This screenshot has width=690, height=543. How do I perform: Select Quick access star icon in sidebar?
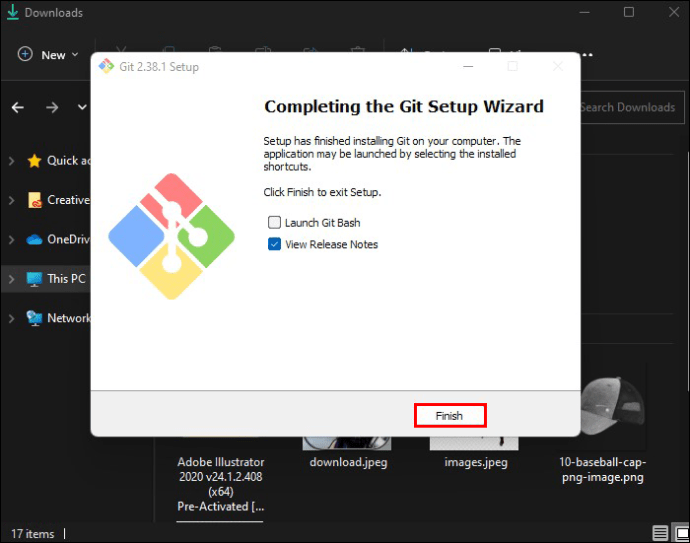point(34,161)
